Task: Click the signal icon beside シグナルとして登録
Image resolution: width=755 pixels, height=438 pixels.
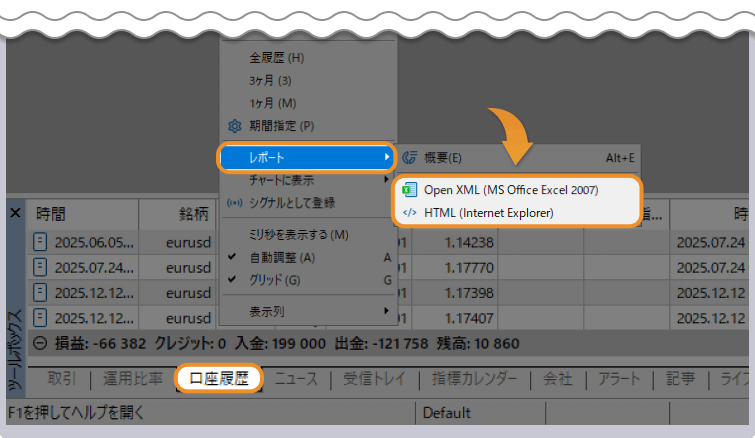Action: (x=234, y=203)
